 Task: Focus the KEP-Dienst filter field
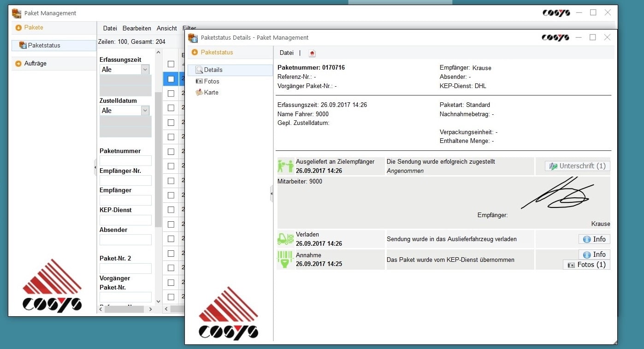pyautogui.click(x=125, y=220)
